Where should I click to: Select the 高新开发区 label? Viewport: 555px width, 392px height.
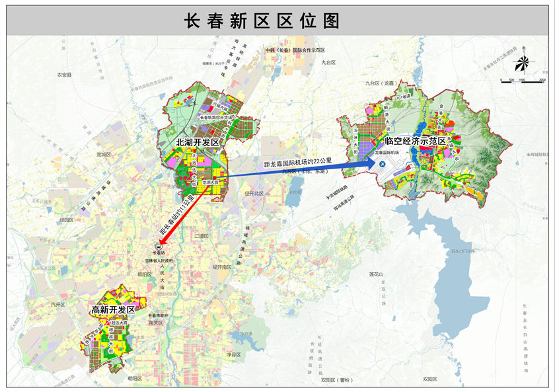tap(113, 310)
